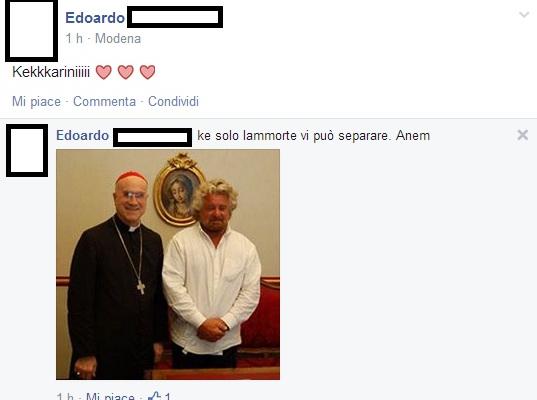Open the post options chevron menu
This screenshot has height=400, width=537.
click(x=524, y=15)
